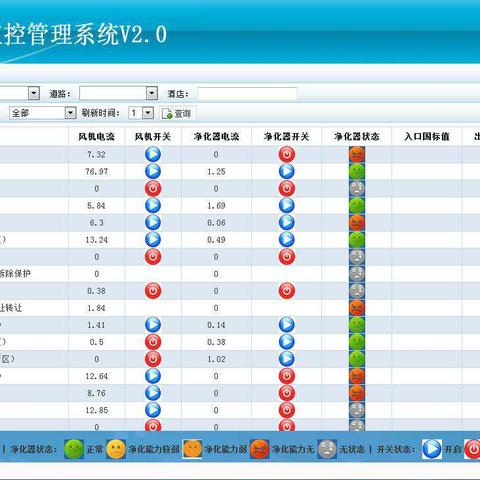Click into the 酒店 text field
The width and height of the screenshot is (480, 480).
point(247,94)
